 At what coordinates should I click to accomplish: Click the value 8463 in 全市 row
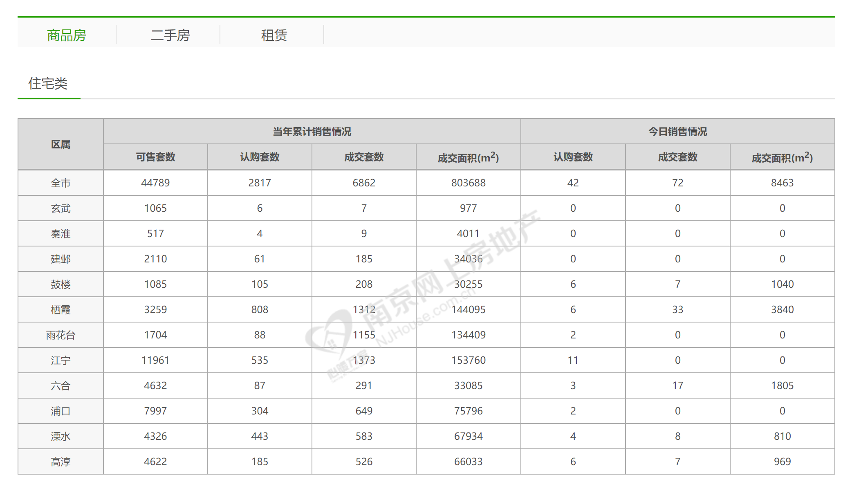[782, 183]
